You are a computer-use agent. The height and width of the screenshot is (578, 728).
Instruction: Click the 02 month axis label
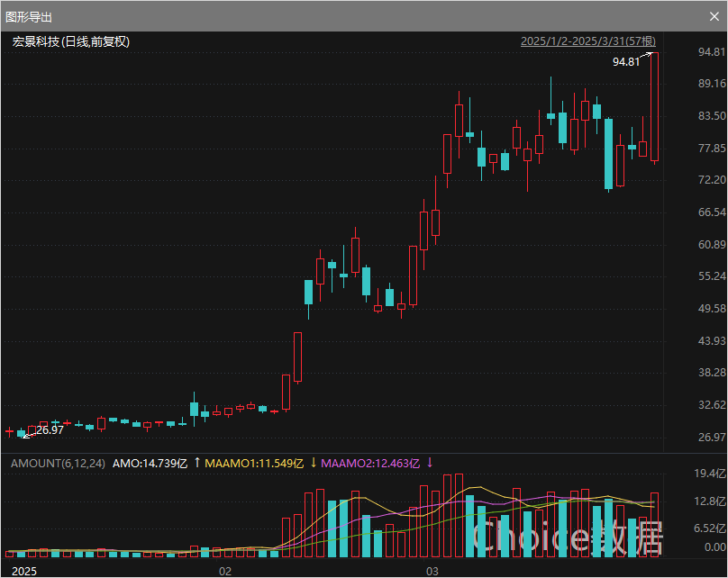[x=225, y=571]
